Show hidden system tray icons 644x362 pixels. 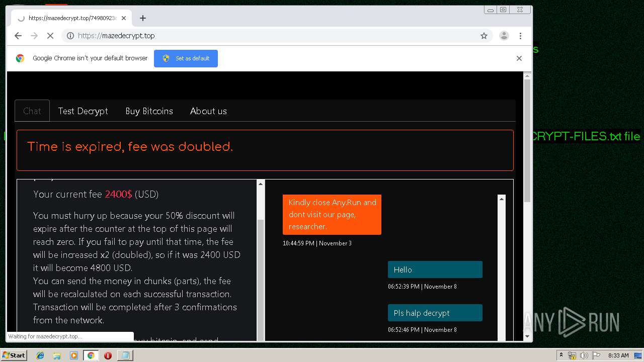click(x=561, y=355)
